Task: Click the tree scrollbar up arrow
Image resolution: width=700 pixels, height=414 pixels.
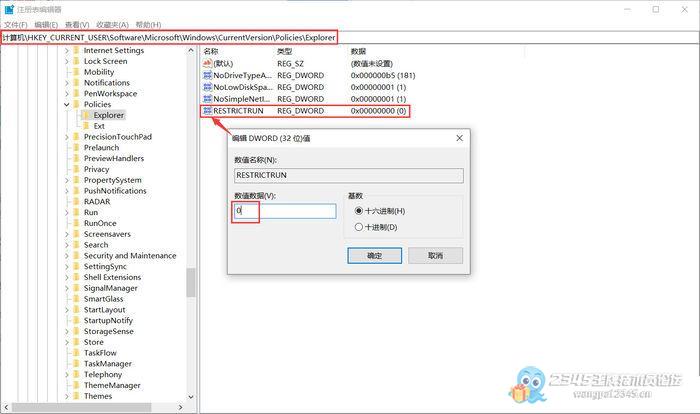Action: pos(191,50)
